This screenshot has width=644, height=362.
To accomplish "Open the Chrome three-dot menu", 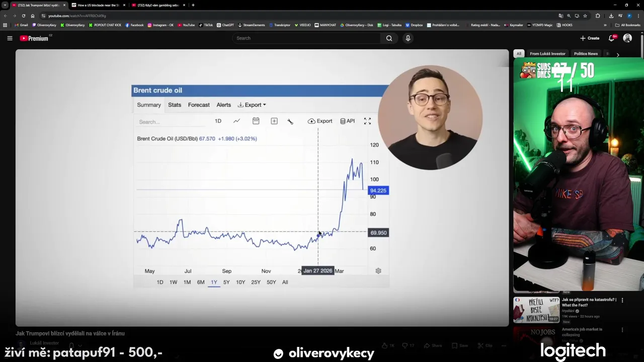I will click(638, 16).
